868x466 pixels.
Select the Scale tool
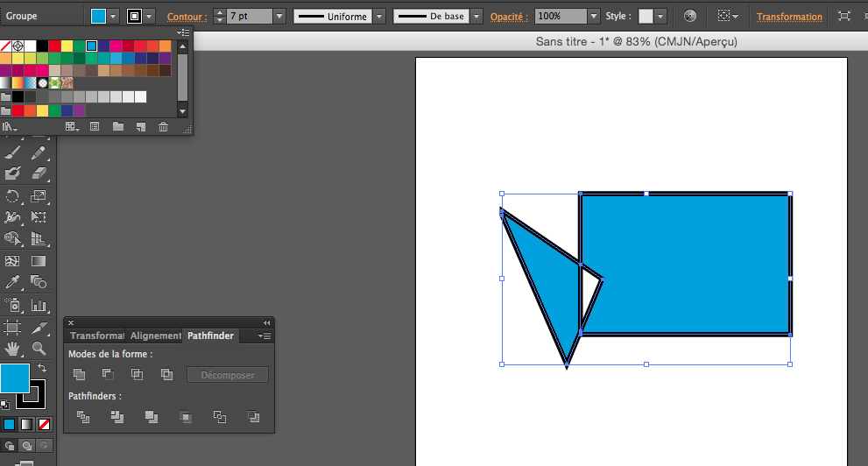[39, 196]
